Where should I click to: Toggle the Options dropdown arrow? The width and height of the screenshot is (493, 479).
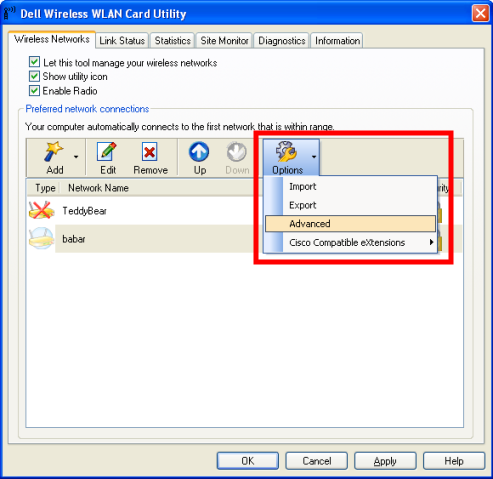coord(314,157)
